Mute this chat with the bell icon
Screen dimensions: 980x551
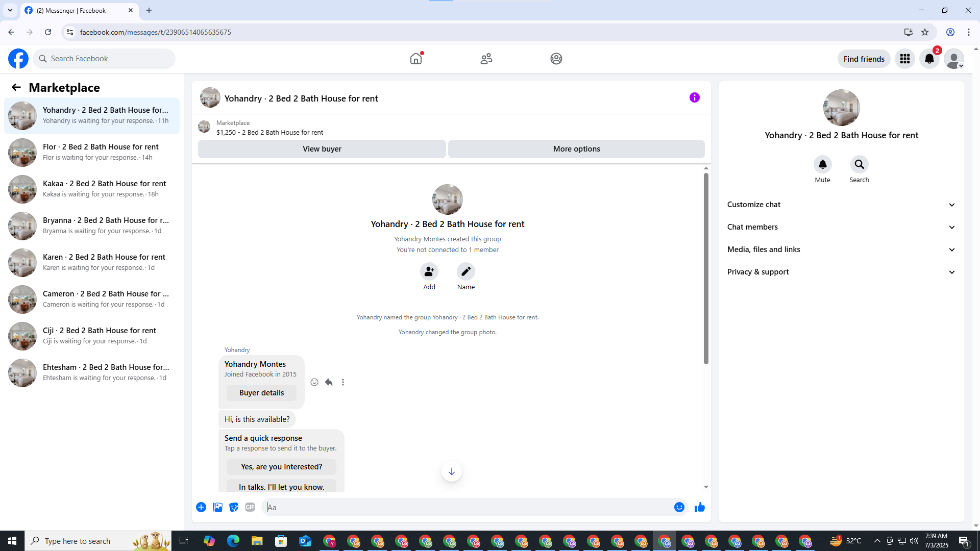822,164
